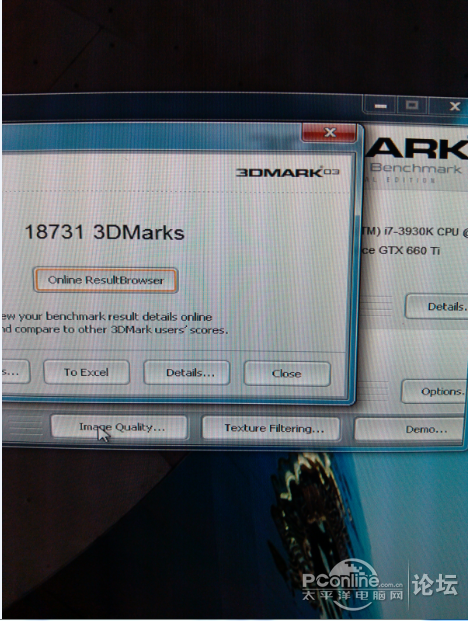Click the red X on the score dialog
Screen dimensions: 468x621
[329, 133]
